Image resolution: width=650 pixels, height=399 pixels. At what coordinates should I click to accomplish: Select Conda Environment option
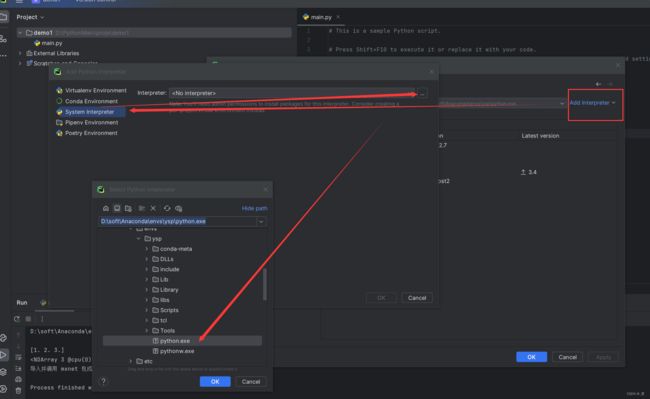click(87, 101)
